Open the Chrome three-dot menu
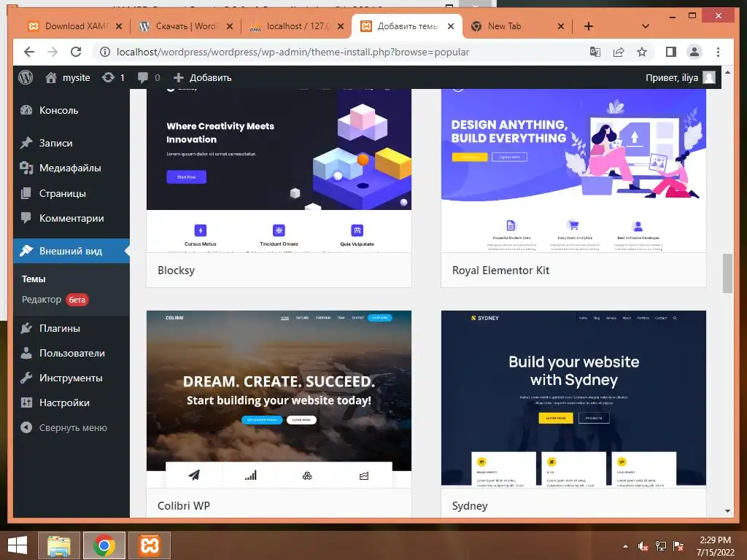Image resolution: width=747 pixels, height=560 pixels. [718, 52]
